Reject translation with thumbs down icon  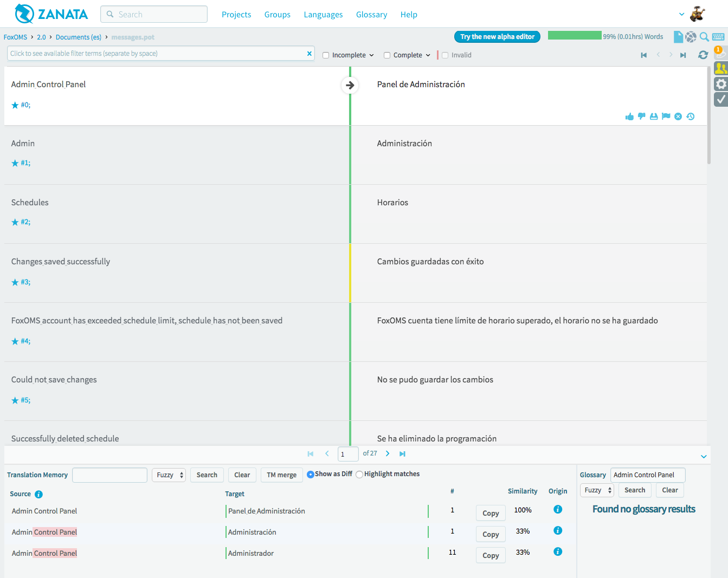(x=642, y=116)
